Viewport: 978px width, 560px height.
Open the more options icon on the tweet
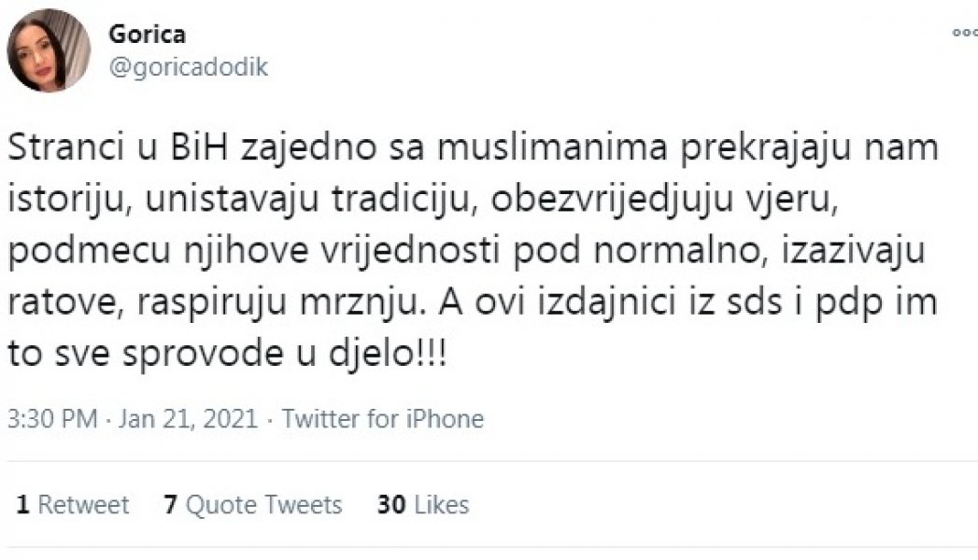pos(965,33)
